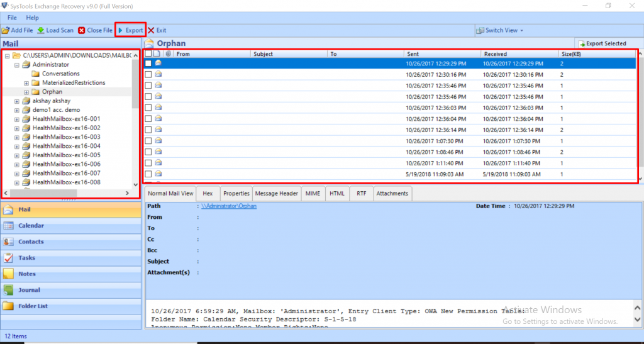The width and height of the screenshot is (644, 344).
Task: Open the Calendar section in the sidebar
Action: 31,225
